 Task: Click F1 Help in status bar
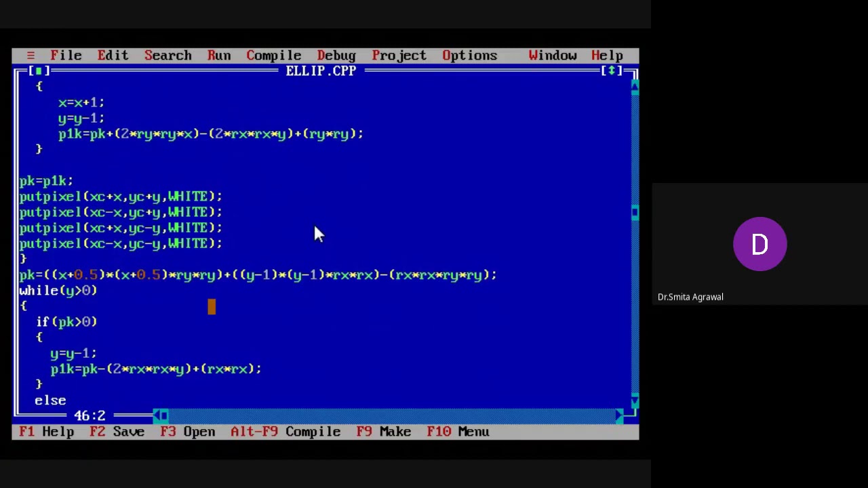click(47, 432)
